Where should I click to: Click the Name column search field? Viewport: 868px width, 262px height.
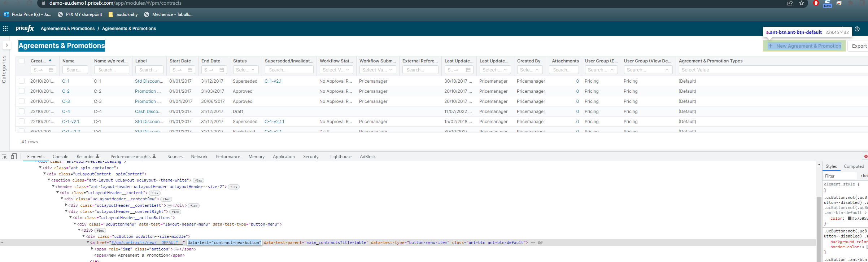[75, 70]
